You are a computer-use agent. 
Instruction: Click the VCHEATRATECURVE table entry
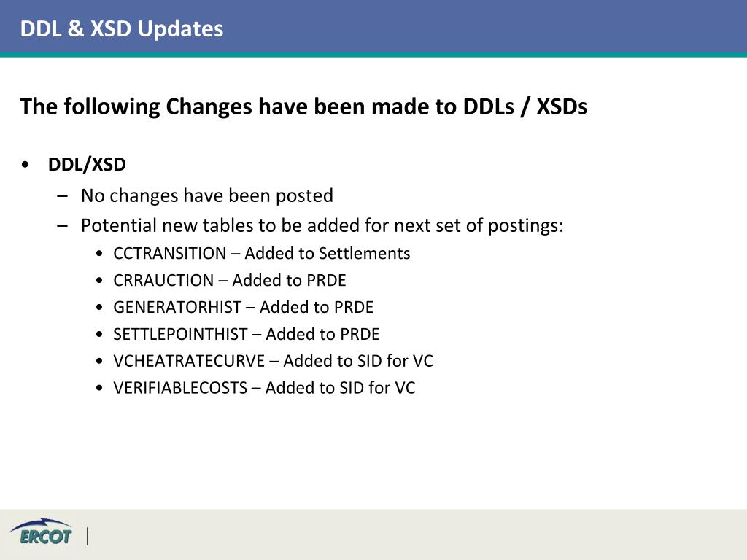pyautogui.click(x=274, y=361)
